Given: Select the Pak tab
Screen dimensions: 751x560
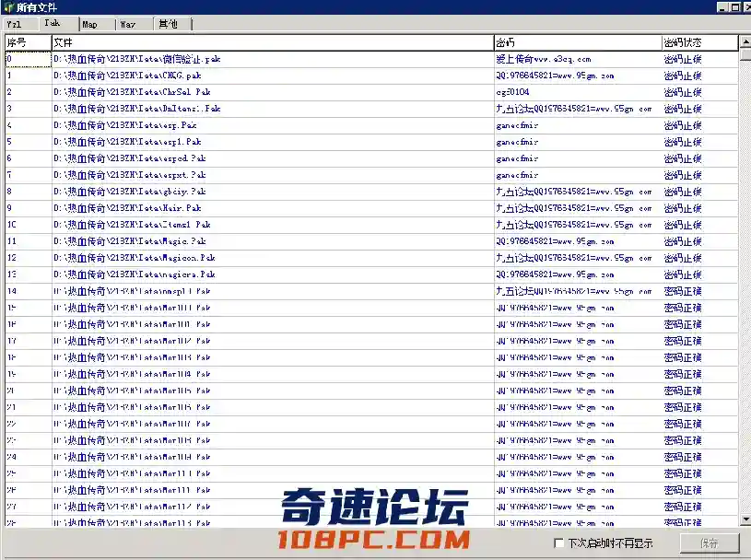Looking at the screenshot, I should [59, 23].
